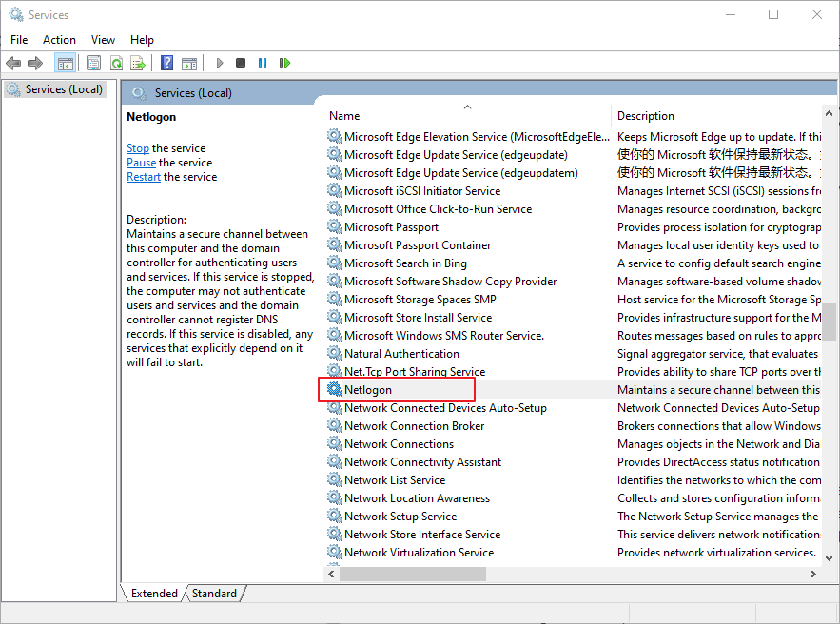Viewport: 840px width, 624px height.
Task: Click the Forward navigation arrow icon
Action: point(35,62)
